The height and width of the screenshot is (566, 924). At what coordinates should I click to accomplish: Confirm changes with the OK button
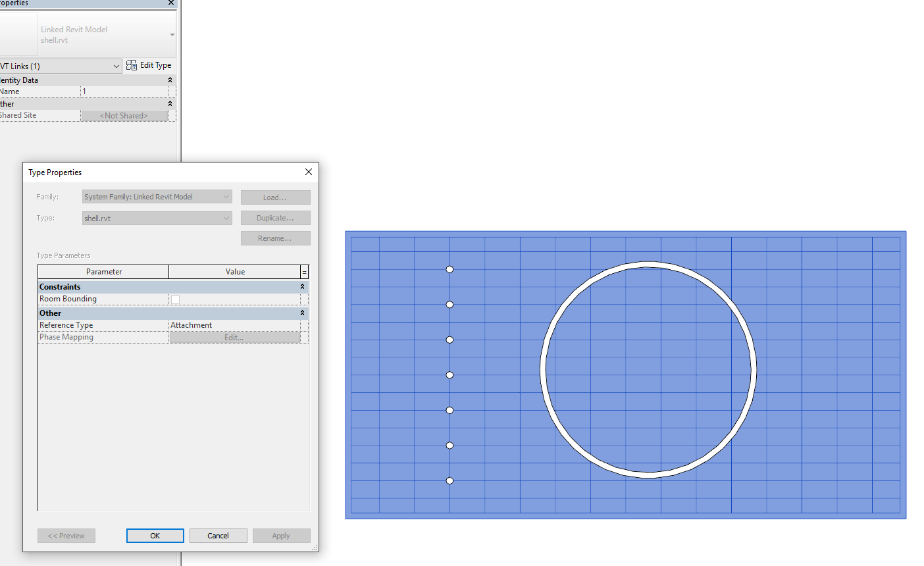click(x=155, y=535)
